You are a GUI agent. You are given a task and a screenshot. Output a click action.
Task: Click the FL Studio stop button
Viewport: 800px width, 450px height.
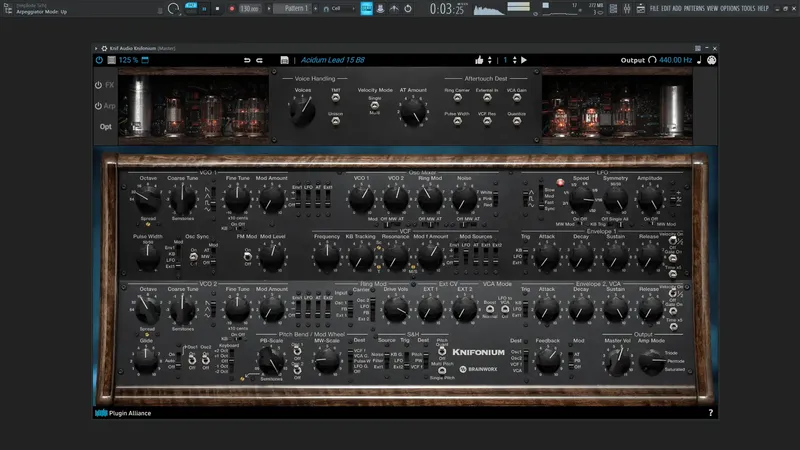pyautogui.click(x=217, y=9)
